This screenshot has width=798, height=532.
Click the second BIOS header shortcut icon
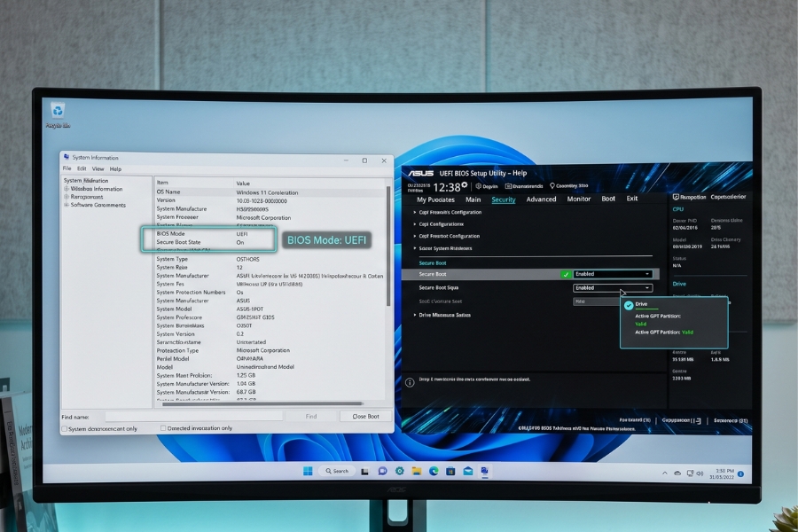pos(508,186)
